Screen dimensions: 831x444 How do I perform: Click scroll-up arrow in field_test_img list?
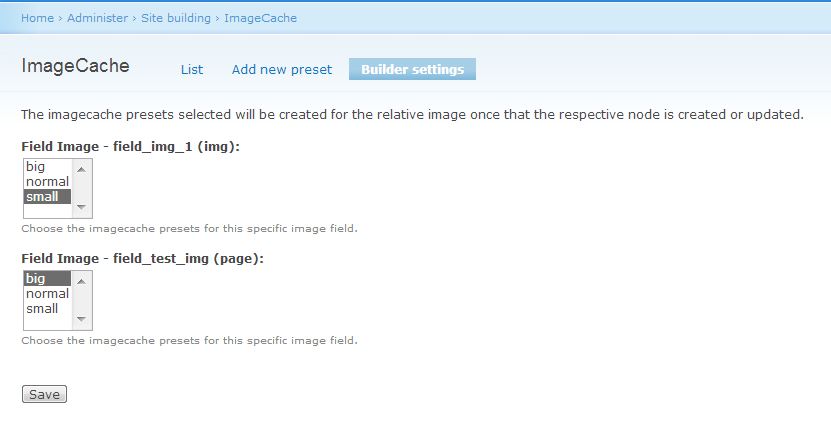point(81,281)
